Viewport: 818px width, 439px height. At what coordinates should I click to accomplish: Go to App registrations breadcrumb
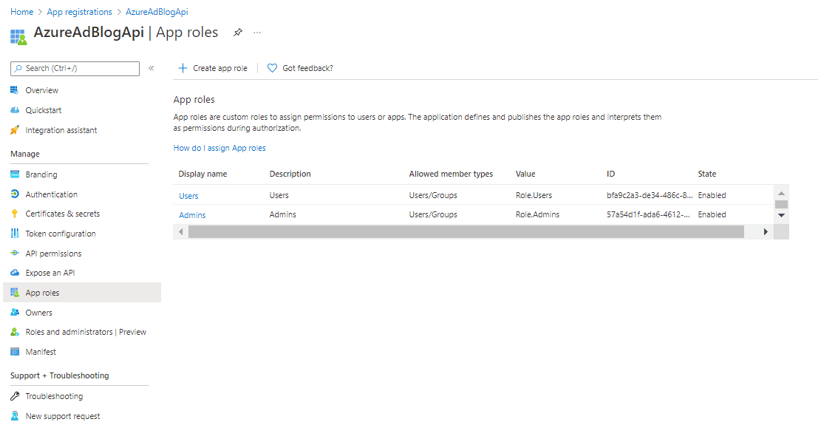(79, 11)
